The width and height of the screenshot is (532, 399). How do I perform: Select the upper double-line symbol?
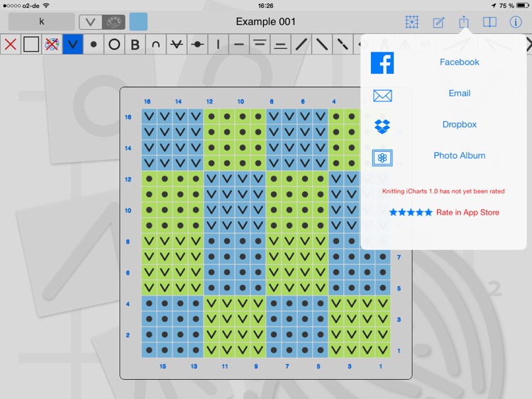click(x=260, y=45)
